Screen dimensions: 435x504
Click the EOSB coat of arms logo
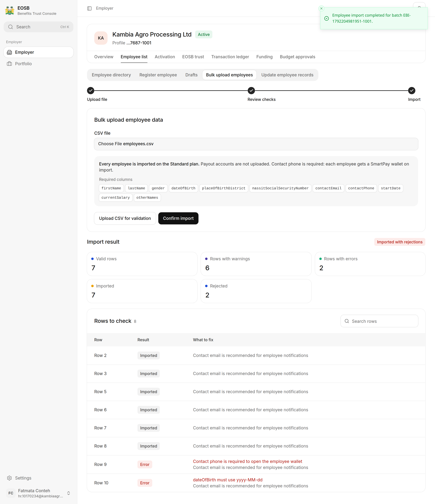point(10,10)
